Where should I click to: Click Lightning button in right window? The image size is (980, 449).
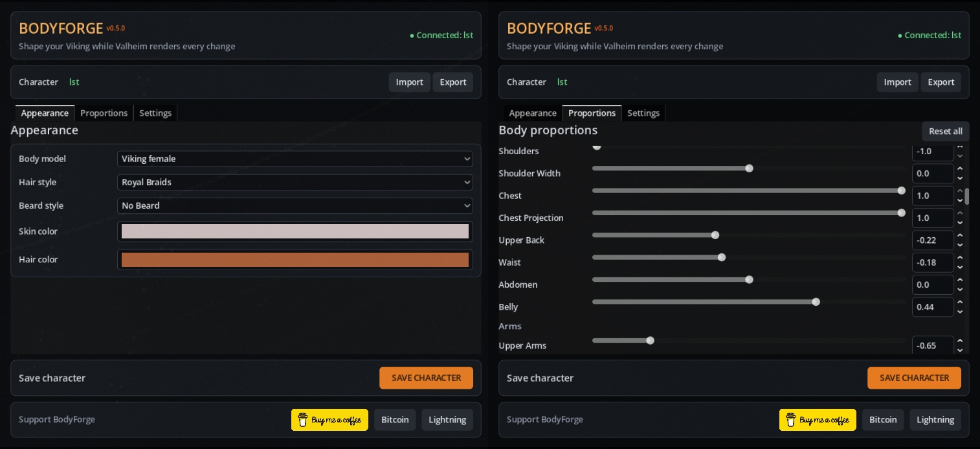point(935,420)
